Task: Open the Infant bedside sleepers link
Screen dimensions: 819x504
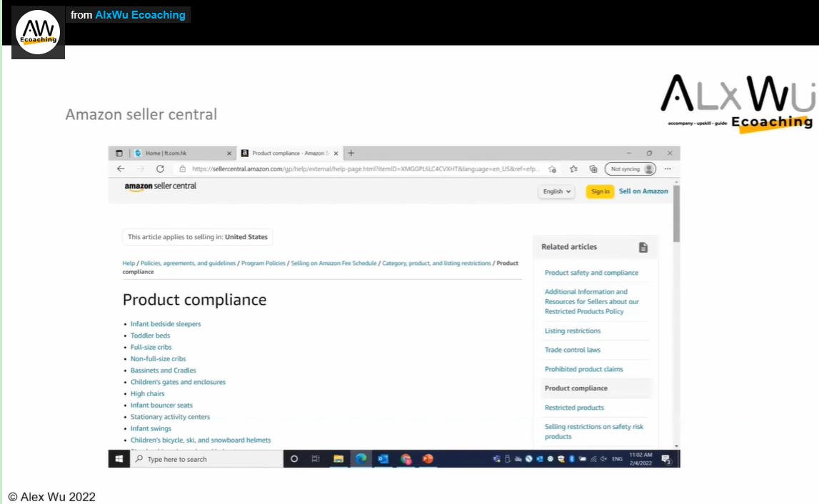Action: tap(166, 324)
